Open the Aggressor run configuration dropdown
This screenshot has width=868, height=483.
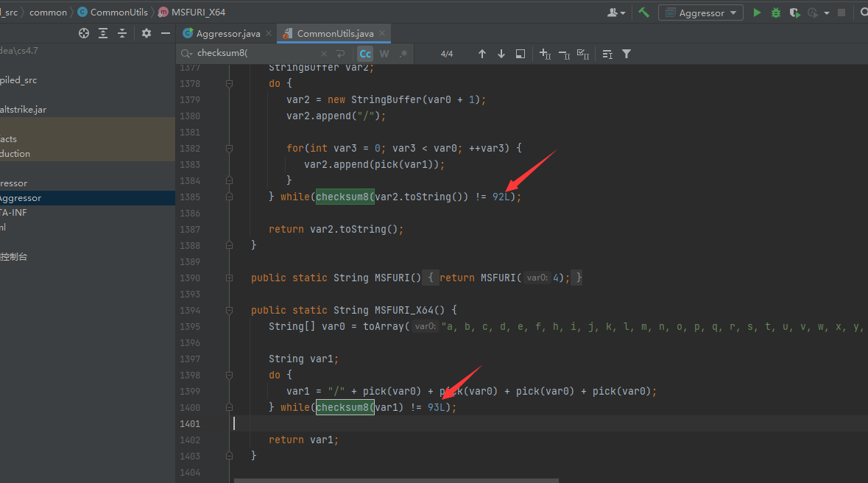point(701,13)
